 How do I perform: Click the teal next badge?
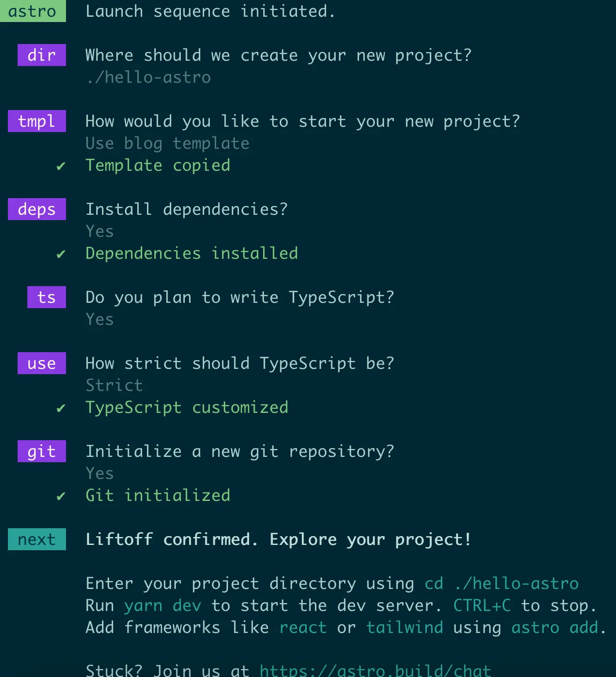(37, 539)
